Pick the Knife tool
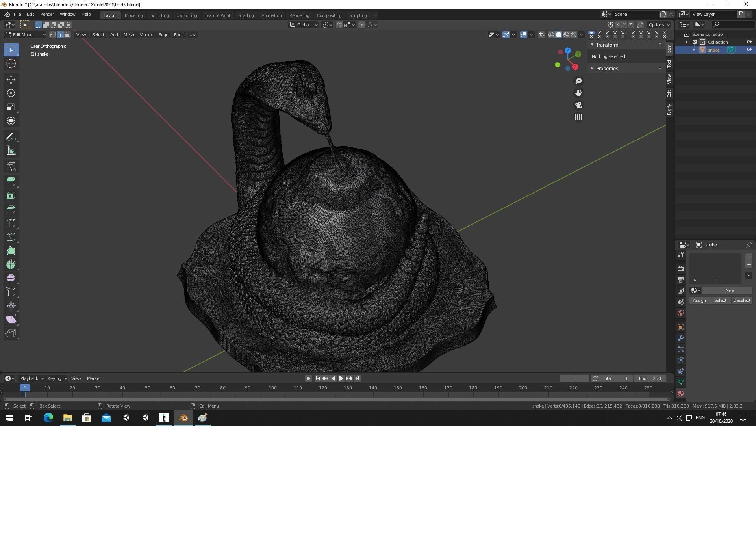 (11, 237)
